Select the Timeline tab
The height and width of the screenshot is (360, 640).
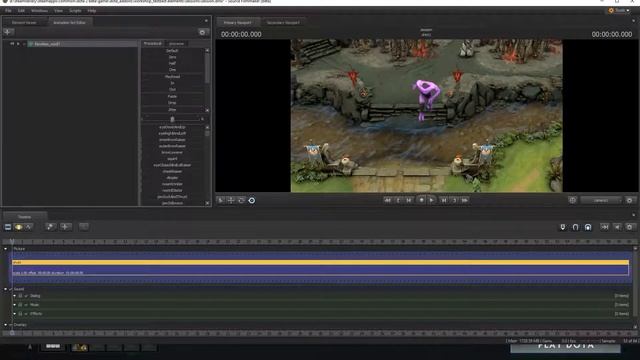[x=24, y=217]
